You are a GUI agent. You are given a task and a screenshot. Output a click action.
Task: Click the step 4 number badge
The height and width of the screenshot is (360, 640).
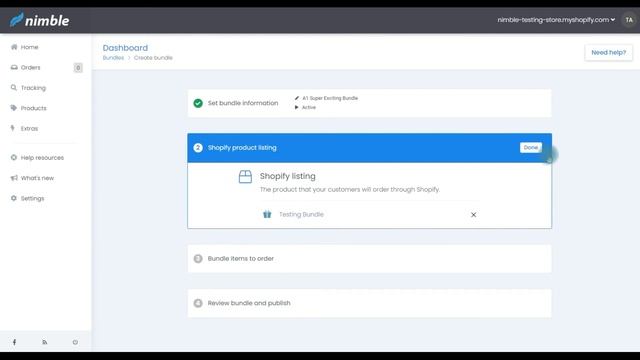[x=198, y=303]
